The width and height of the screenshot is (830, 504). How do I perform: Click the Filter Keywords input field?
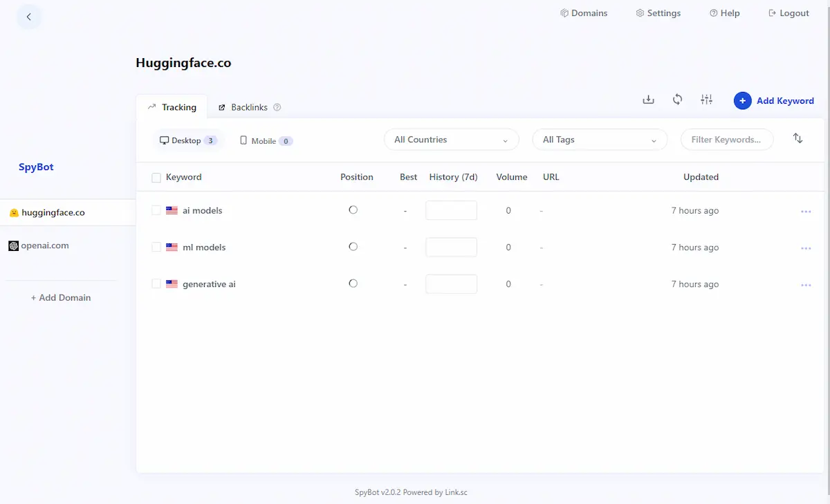[727, 140]
